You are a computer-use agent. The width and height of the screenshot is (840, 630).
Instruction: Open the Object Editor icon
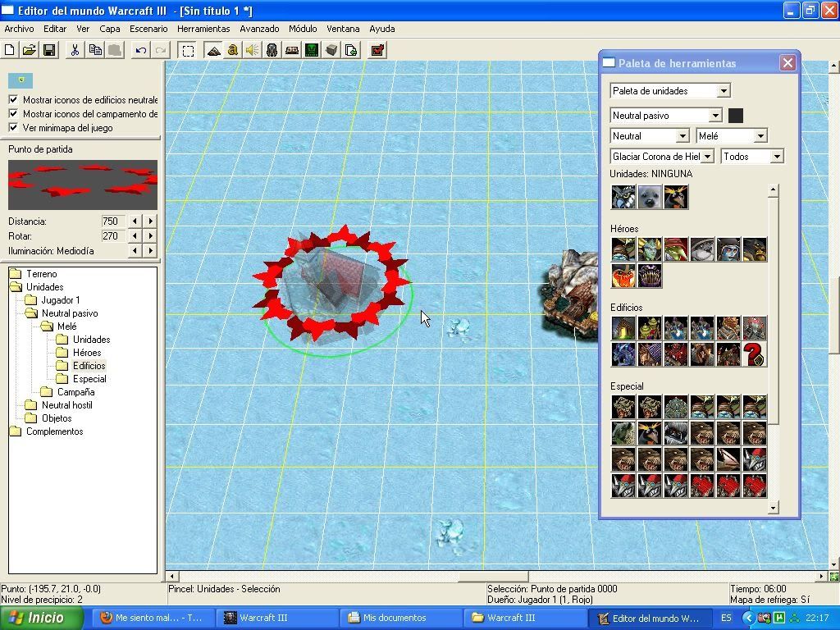coord(272,50)
